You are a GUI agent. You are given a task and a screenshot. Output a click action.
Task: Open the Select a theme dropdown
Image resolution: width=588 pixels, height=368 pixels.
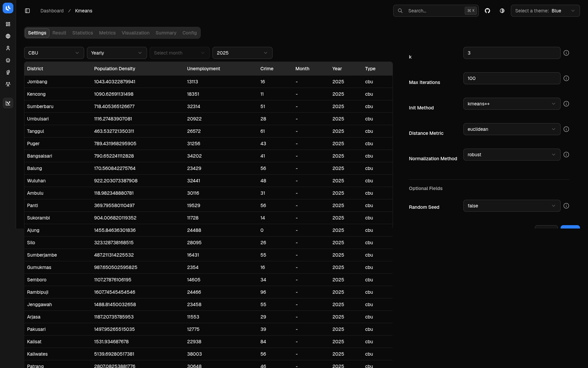545,11
